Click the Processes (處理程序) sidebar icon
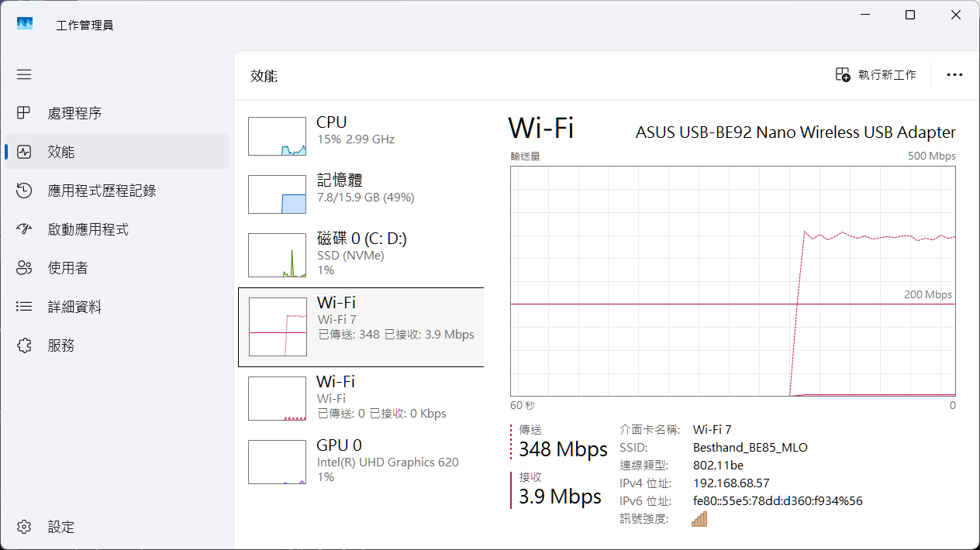Viewport: 980px width, 550px height. 24,113
